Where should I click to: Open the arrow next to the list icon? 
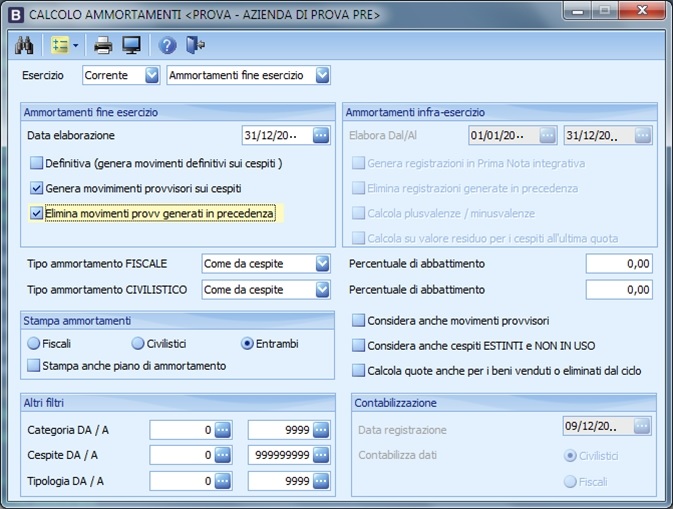click(x=76, y=45)
